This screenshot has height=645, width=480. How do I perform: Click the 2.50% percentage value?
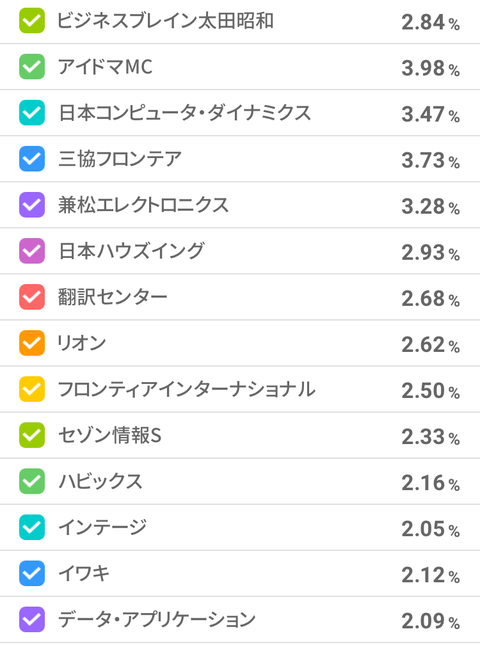(x=430, y=391)
